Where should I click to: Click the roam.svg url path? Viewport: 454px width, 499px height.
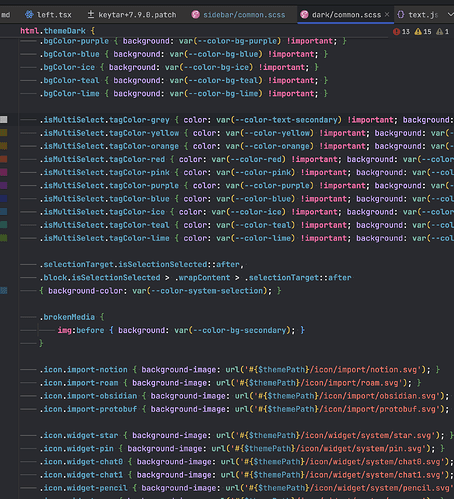click(x=313, y=383)
